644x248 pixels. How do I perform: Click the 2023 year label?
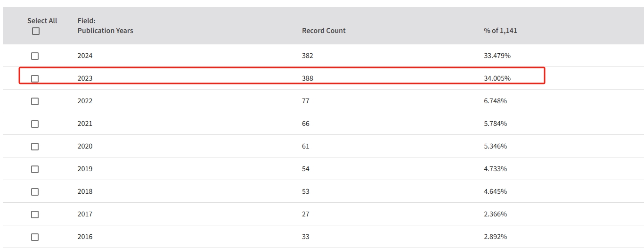(85, 78)
